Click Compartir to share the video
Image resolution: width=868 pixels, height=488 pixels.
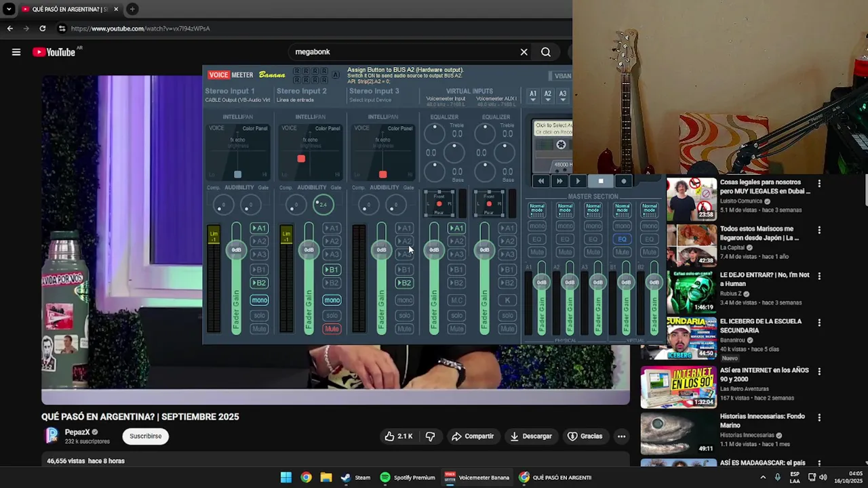473,436
